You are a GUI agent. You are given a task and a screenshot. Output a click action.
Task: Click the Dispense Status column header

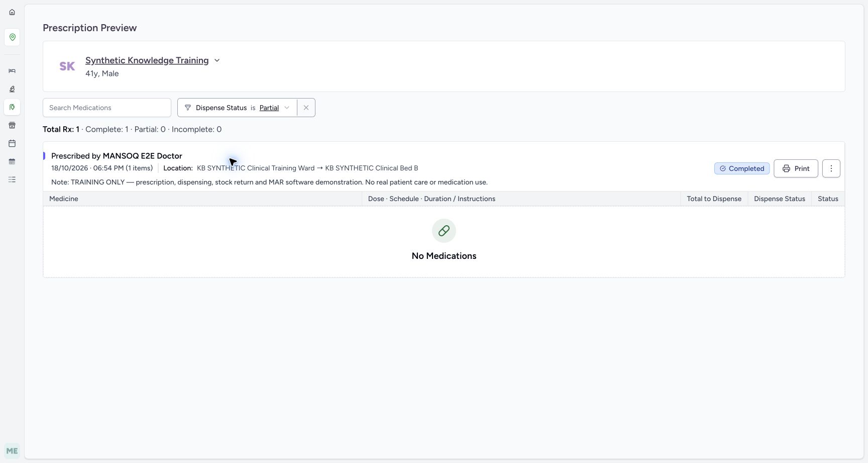click(x=780, y=199)
